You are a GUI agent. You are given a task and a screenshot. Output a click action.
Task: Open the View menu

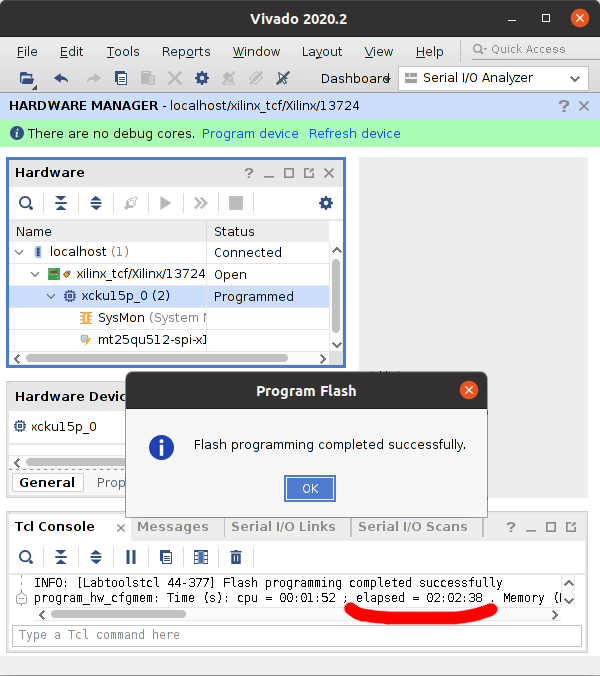point(379,52)
